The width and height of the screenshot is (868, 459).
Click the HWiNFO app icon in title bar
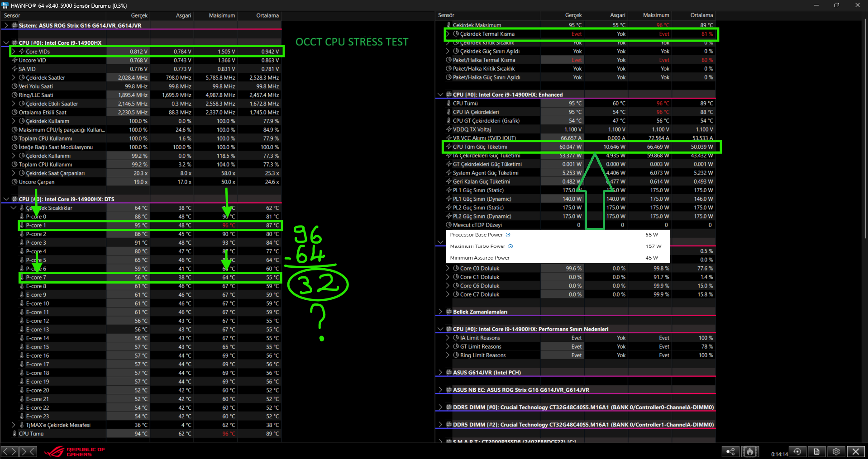[x=5, y=5]
